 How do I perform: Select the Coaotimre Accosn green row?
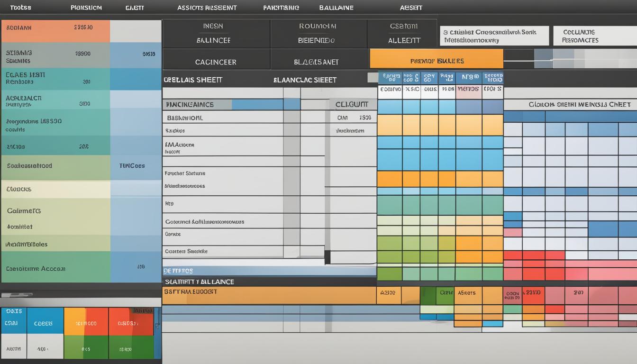tap(55, 268)
